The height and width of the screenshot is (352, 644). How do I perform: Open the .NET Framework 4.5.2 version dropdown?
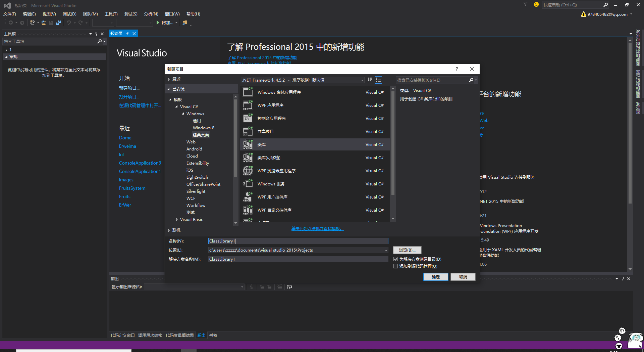(266, 80)
